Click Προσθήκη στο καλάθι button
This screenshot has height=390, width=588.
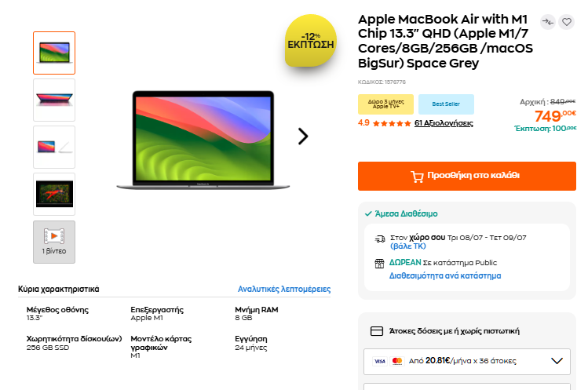pos(467,177)
